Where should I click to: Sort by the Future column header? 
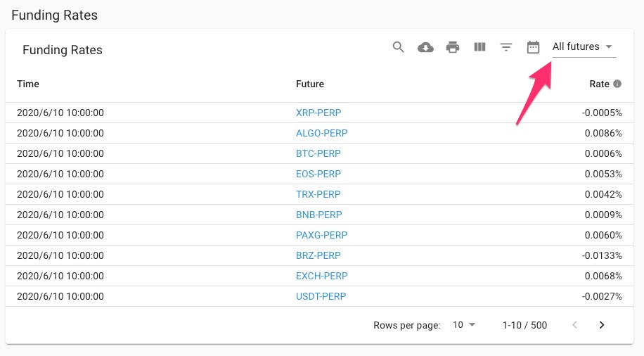click(x=310, y=84)
